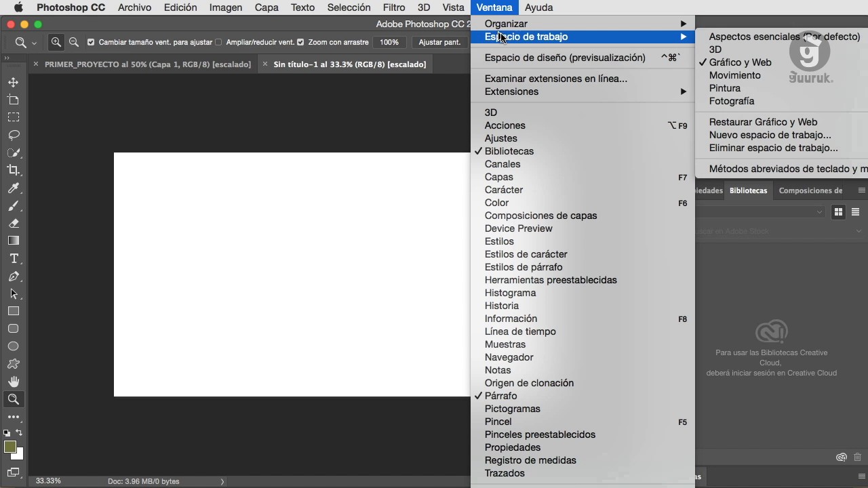Select the Rectangle shape tool
868x488 pixels.
tap(14, 311)
